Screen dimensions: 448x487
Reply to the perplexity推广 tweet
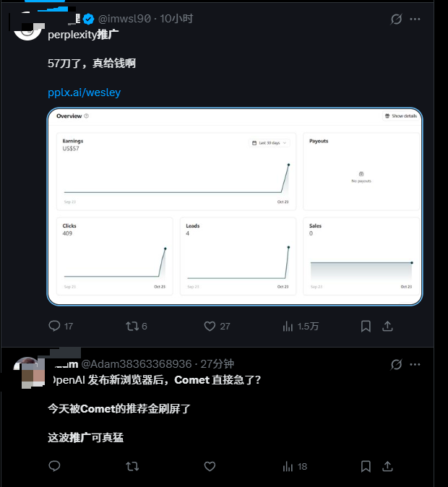coord(54,326)
